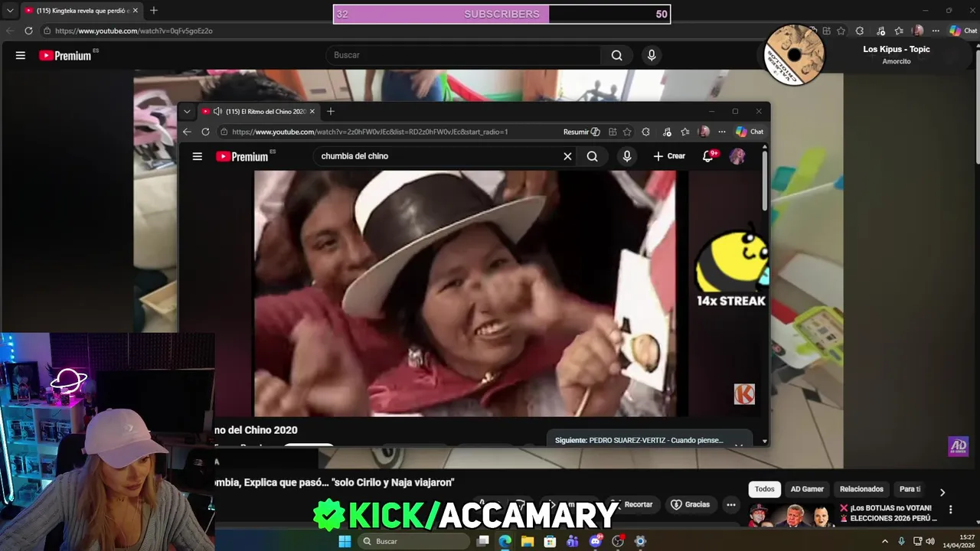
Task: Open YouTube guide menu in inner window
Action: click(x=197, y=156)
